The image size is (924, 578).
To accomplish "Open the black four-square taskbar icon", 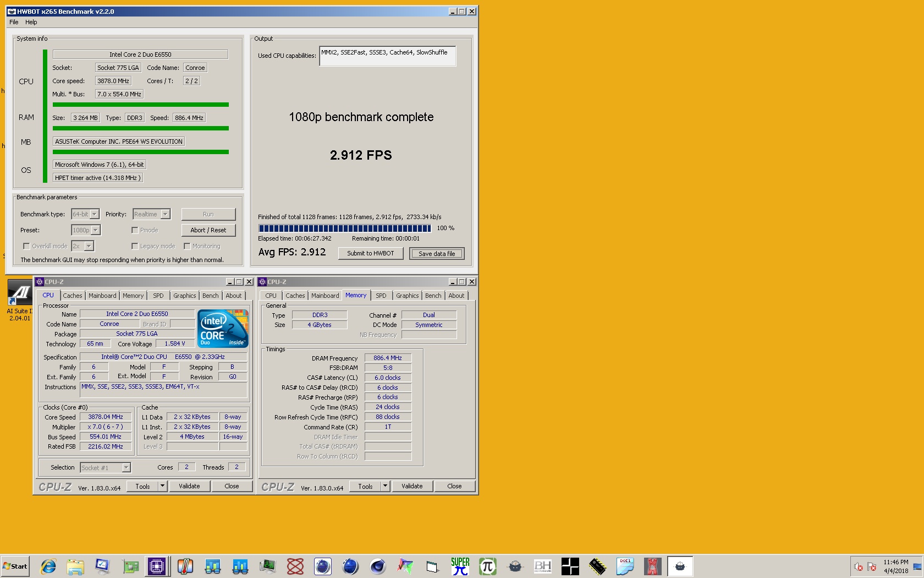I will 570,566.
